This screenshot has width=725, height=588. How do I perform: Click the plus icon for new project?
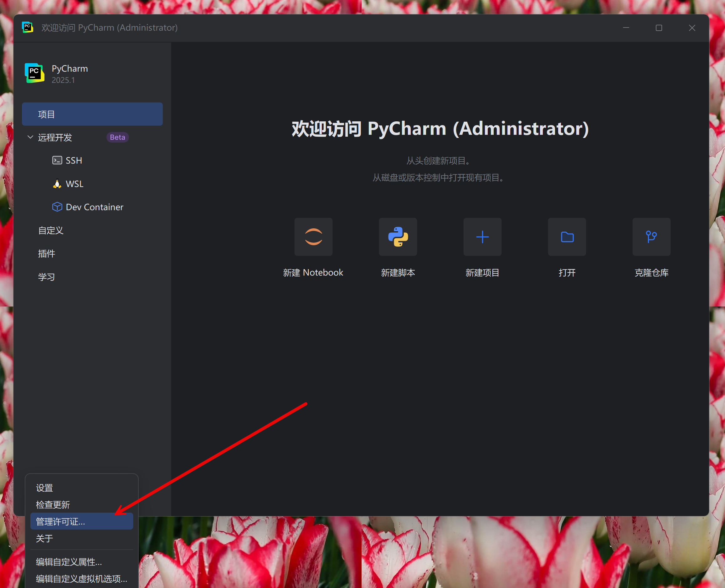[482, 237]
